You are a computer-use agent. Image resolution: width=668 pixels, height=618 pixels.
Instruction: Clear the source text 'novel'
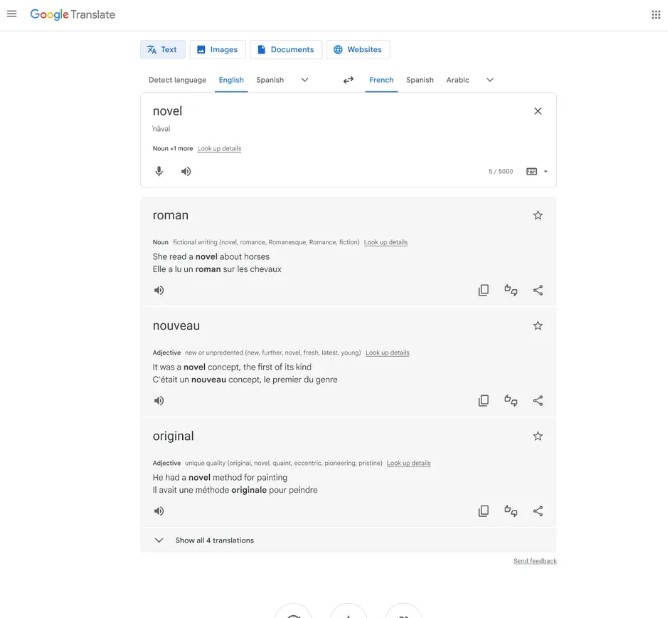[538, 111]
